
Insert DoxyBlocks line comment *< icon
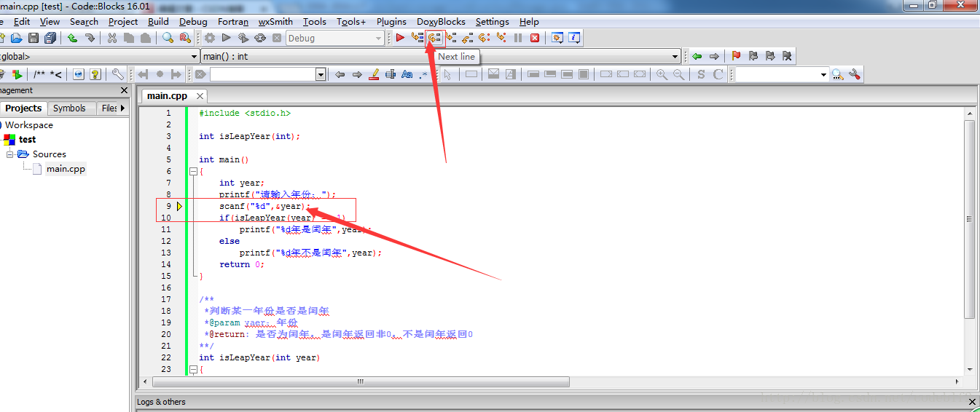click(56, 74)
